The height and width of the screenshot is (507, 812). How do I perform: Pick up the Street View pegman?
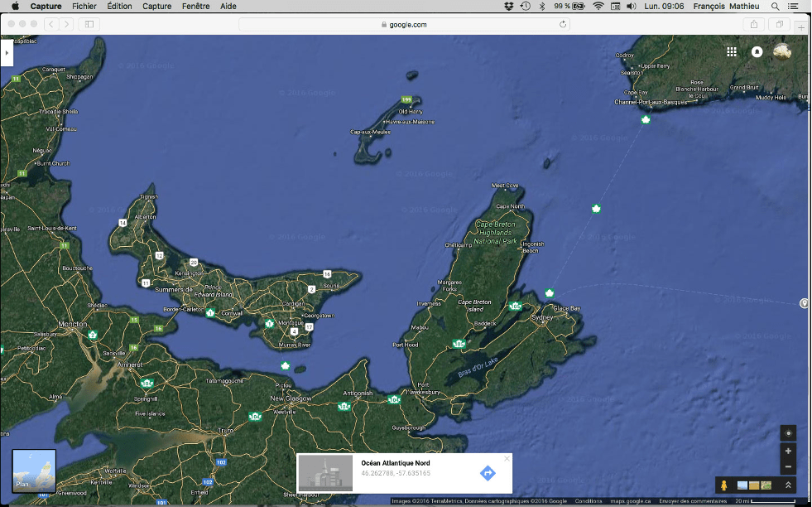(723, 485)
